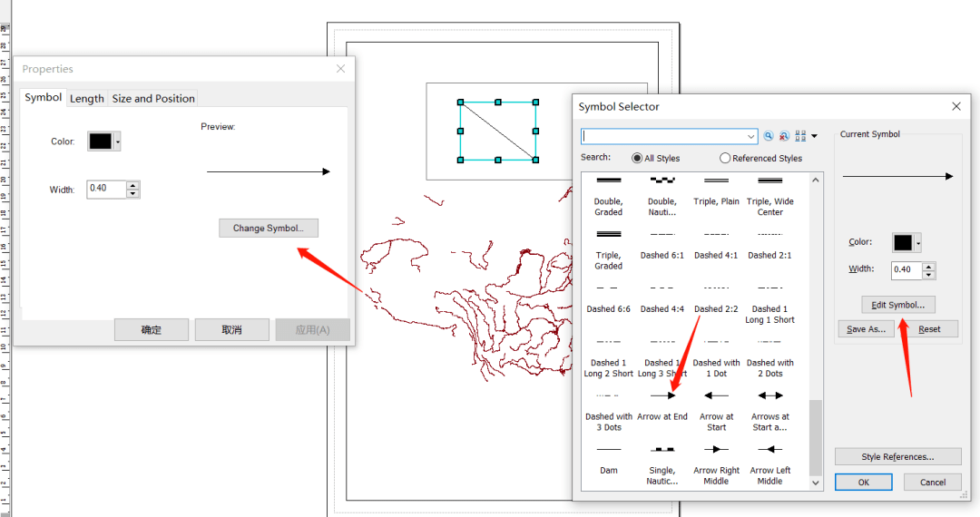The width and height of the screenshot is (980, 517).
Task: Select the Arrows at Start and End symbol
Action: point(770,411)
